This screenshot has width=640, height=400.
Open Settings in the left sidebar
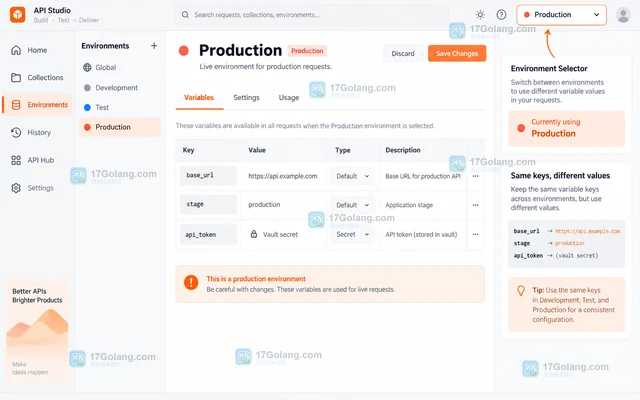click(33, 188)
